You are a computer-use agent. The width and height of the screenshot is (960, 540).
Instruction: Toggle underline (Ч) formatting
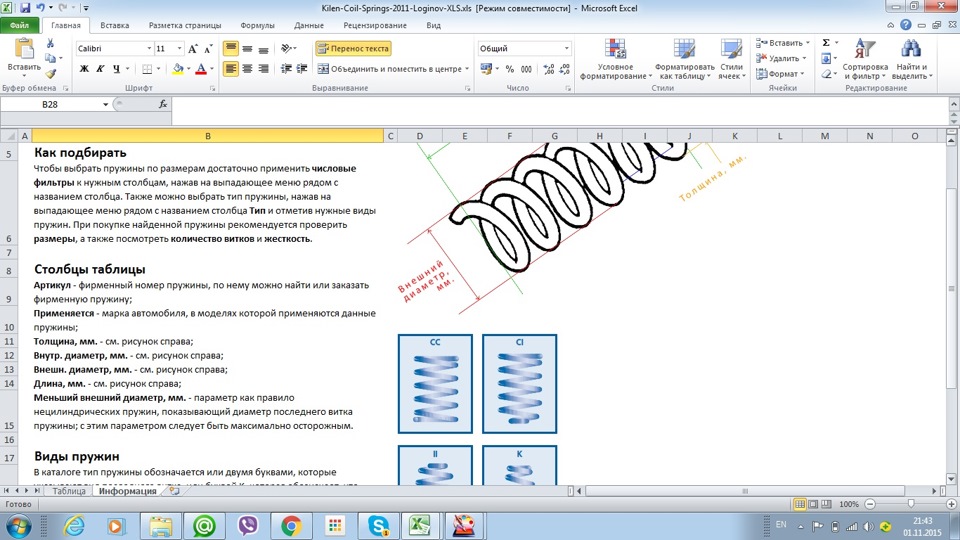tap(116, 69)
